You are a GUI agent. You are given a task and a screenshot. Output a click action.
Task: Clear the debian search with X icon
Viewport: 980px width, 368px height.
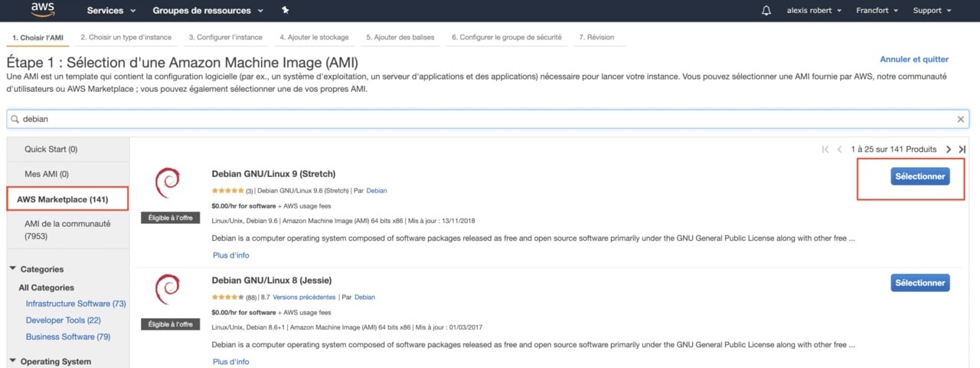tap(961, 120)
